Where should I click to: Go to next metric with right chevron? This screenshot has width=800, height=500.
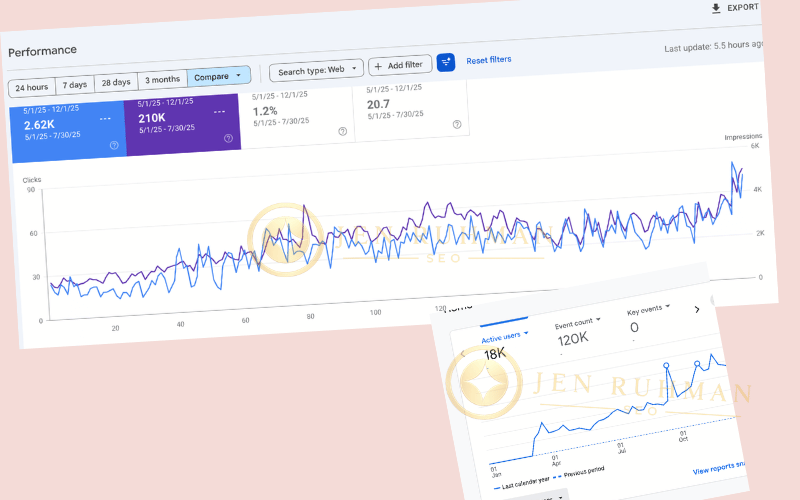click(697, 309)
